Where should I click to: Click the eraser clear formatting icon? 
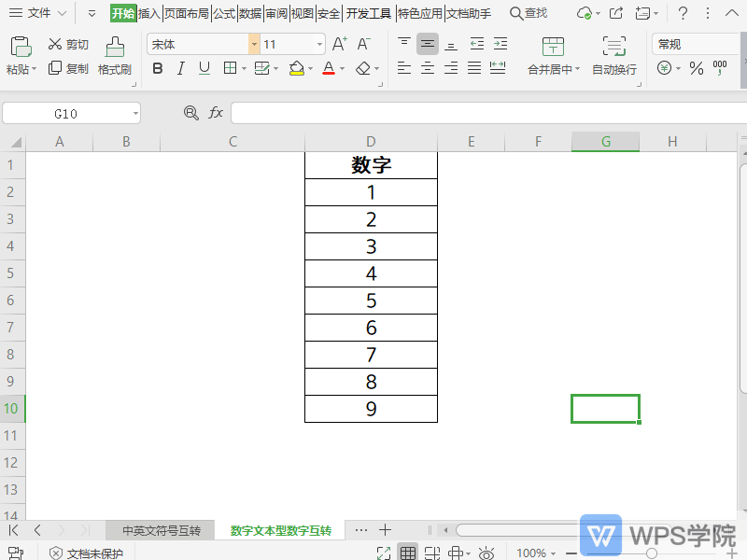[363, 68]
